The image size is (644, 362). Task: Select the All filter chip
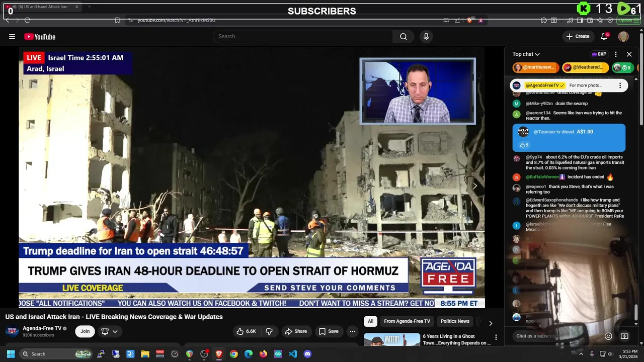370,321
